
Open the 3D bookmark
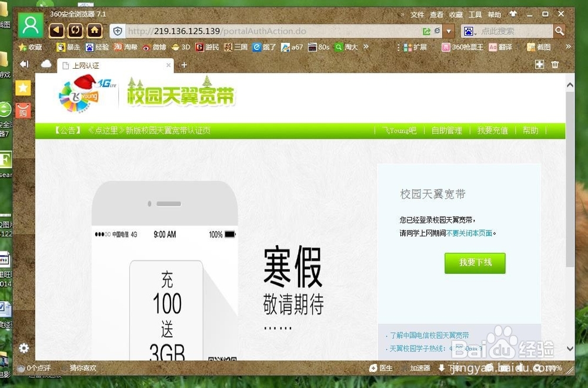181,47
